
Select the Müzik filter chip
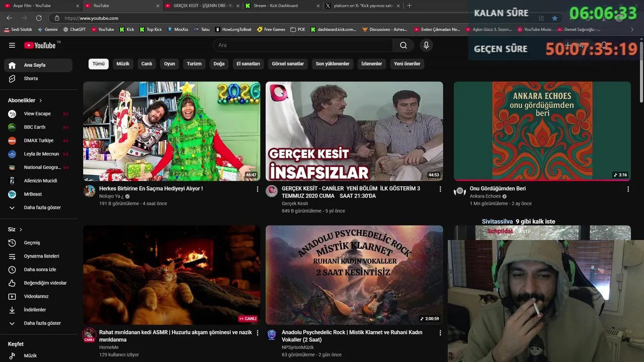click(123, 64)
